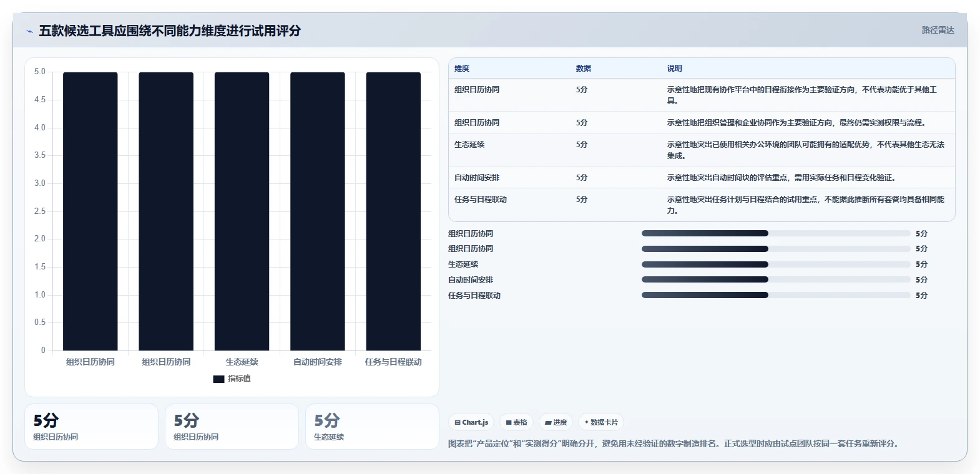The width and height of the screenshot is (980, 474).
Task: Click the chart bar above 自动时间安排
Action: [318, 211]
